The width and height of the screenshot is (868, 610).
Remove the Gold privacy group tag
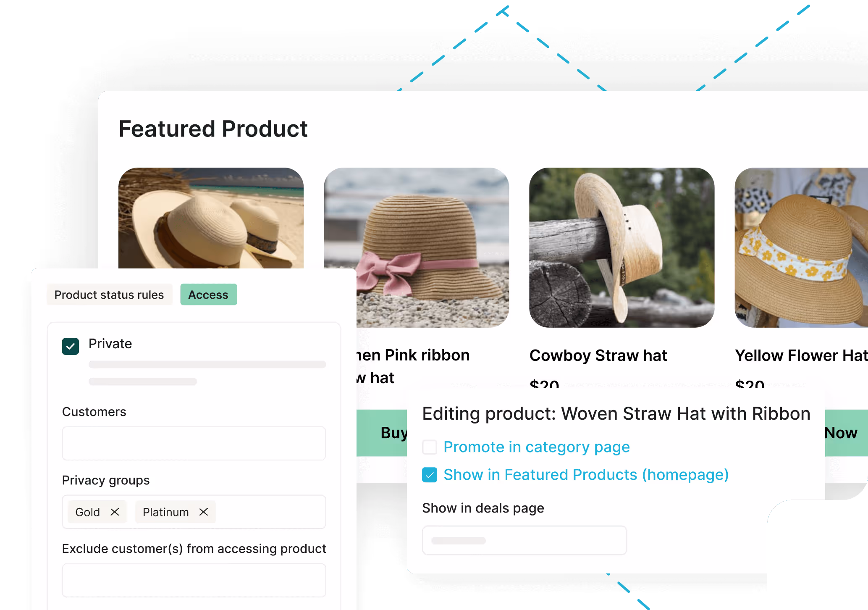[115, 512]
